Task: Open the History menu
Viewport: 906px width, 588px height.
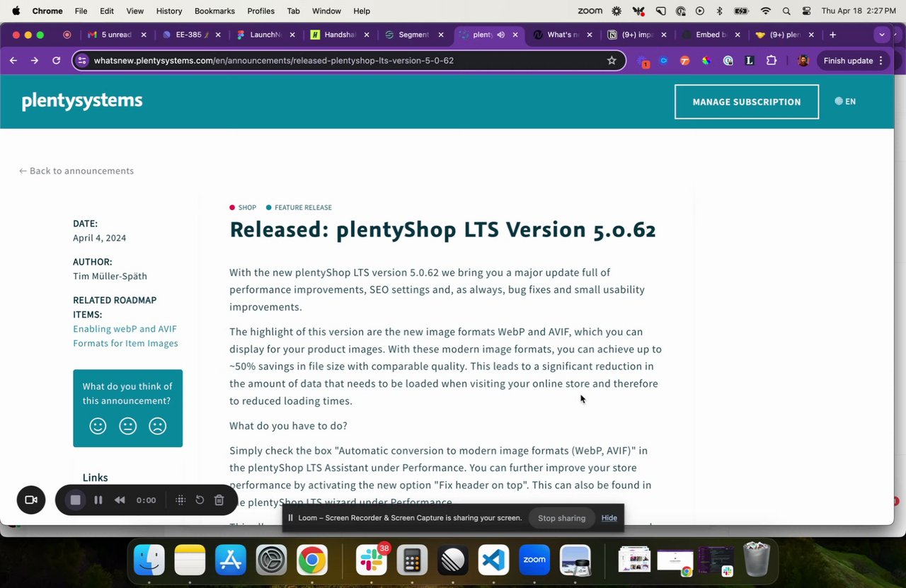Action: [168, 11]
